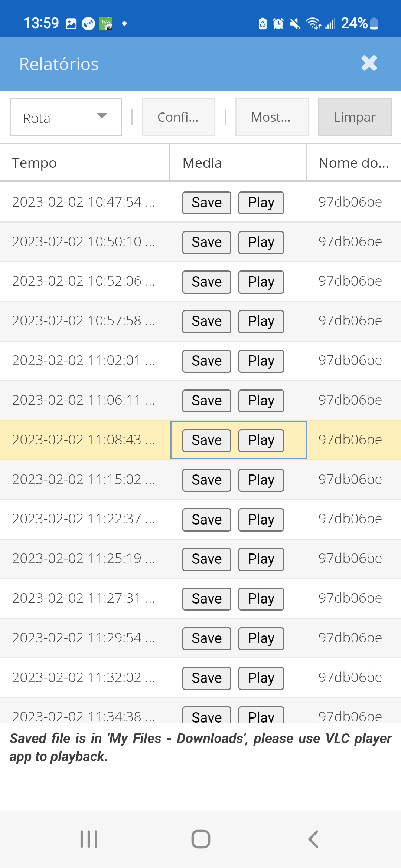Play the highlighted 11:08:43 recording
Viewport: 401px width, 868px height.
coord(261,440)
